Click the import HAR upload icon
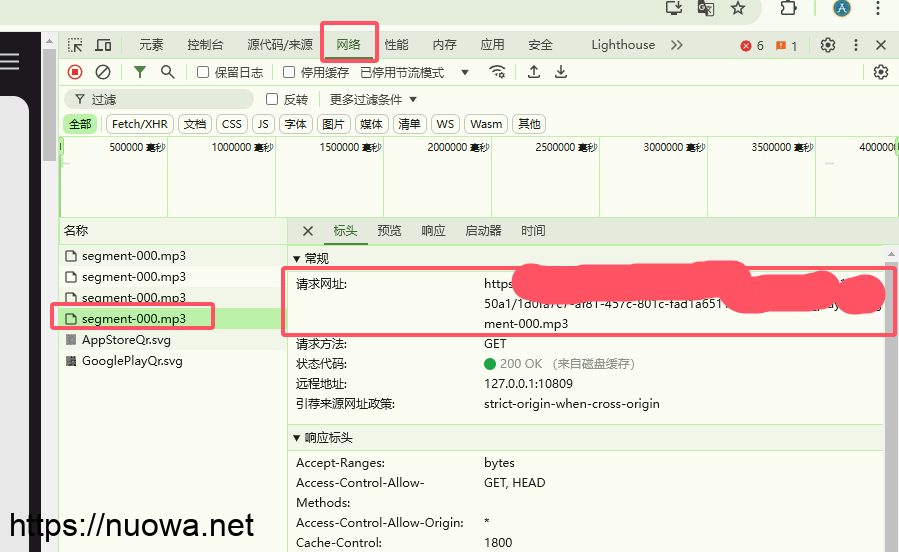Viewport: 899px width, 552px height. tap(534, 72)
